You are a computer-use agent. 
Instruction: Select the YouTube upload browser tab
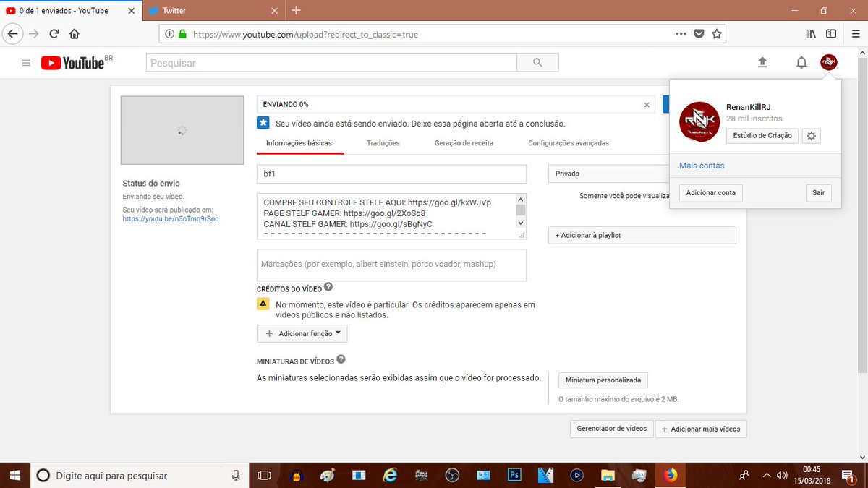click(x=71, y=10)
